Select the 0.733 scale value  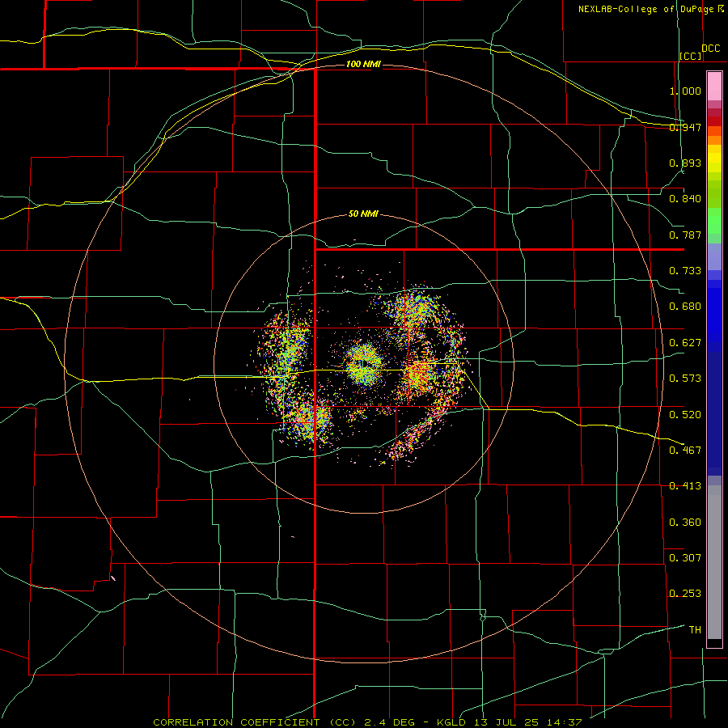[x=685, y=271]
